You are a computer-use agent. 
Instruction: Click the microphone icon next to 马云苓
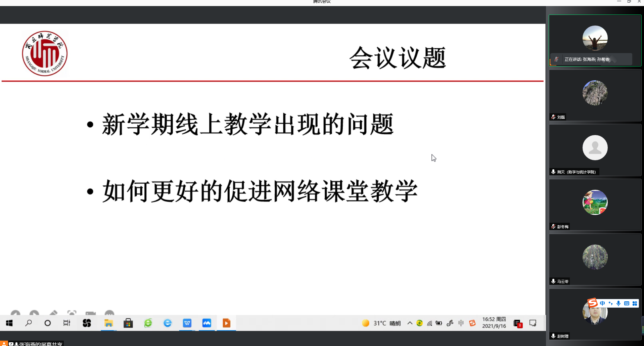click(553, 281)
